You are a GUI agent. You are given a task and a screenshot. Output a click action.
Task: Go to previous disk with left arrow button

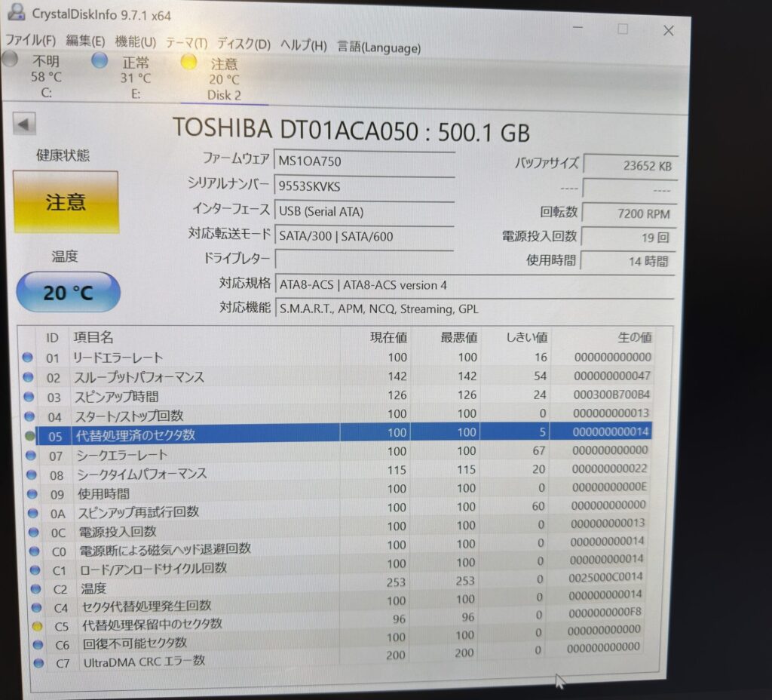click(23, 124)
